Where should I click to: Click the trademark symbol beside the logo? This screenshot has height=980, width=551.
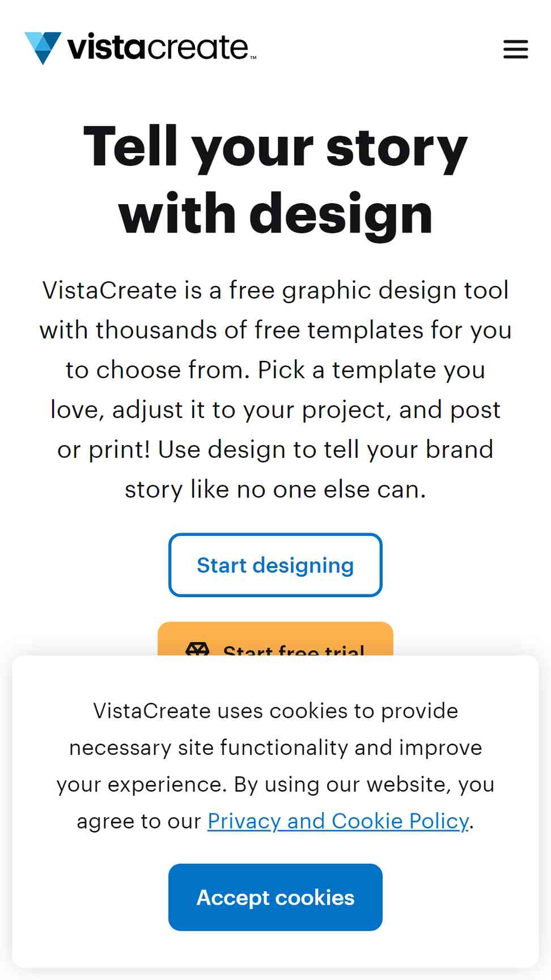pyautogui.click(x=253, y=58)
